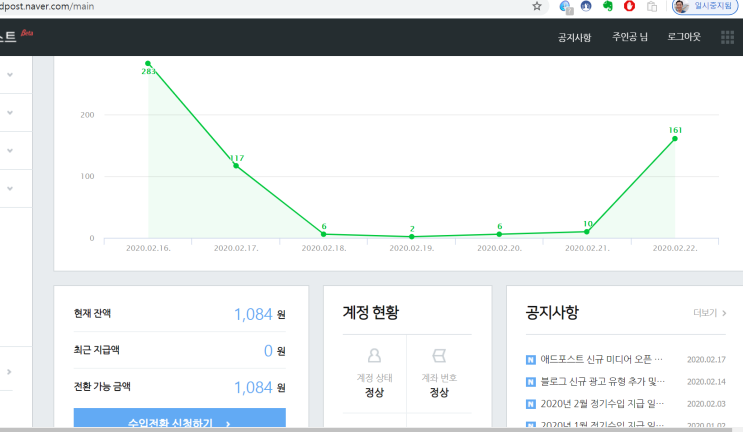The image size is (743, 432).
Task: Click the 계정 현황 heading
Action: point(371,312)
